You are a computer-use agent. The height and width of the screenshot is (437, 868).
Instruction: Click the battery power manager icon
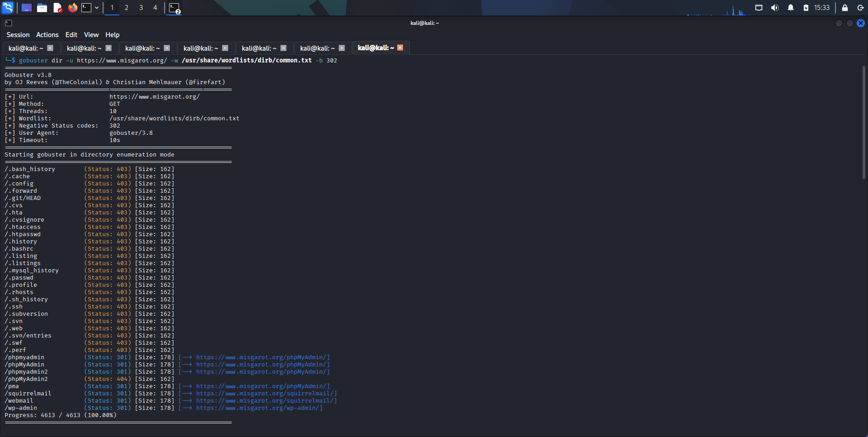[x=806, y=8]
